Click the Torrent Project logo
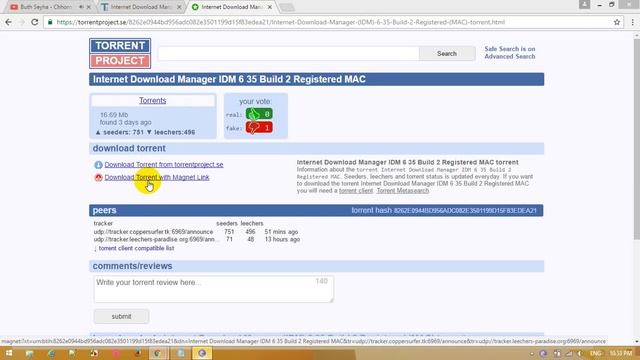Viewport: 640px width, 360px height. 120,53
